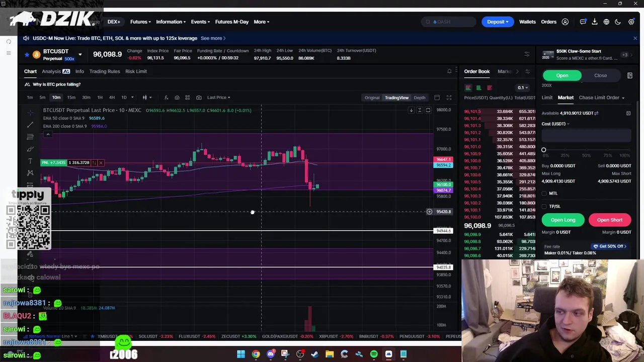
Task: Close the position PNL label on chart
Action: pyautogui.click(x=101, y=163)
